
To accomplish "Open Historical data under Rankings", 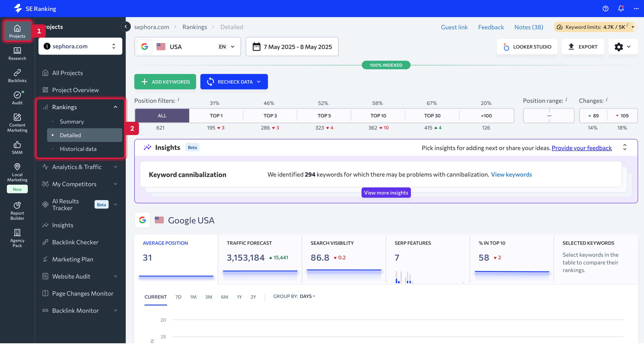I will [78, 149].
